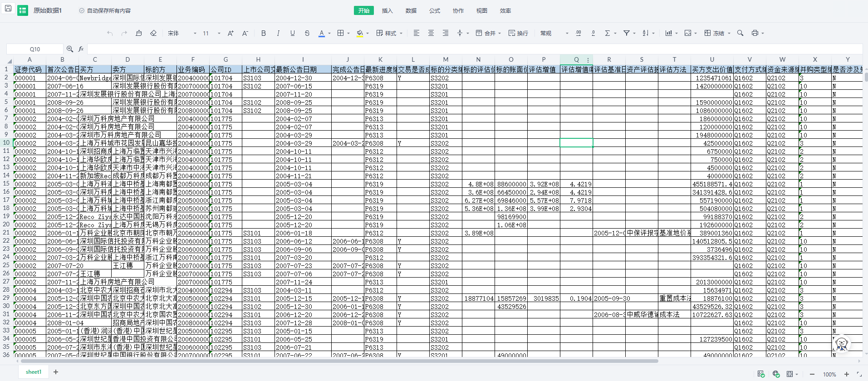The image size is (868, 381).
Task: Open the assistant avatar on the right edge
Action: pyautogui.click(x=842, y=344)
